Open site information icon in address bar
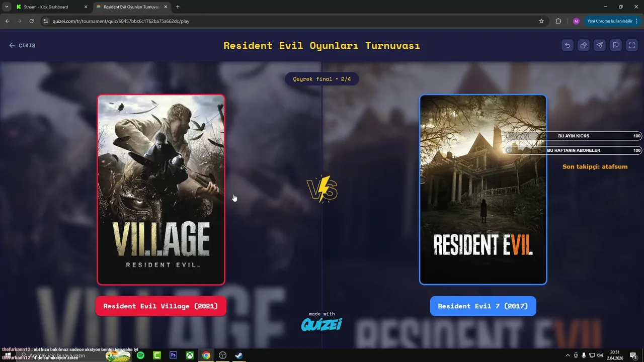The image size is (644, 362). point(46,21)
